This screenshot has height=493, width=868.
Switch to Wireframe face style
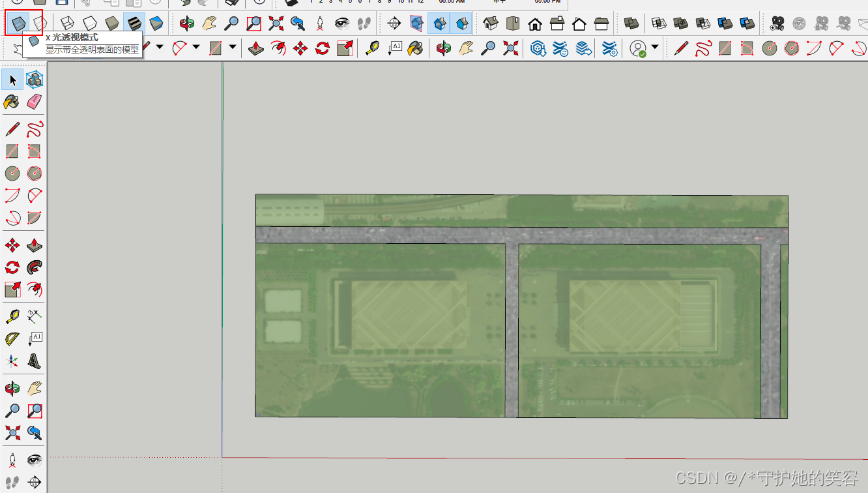point(67,24)
